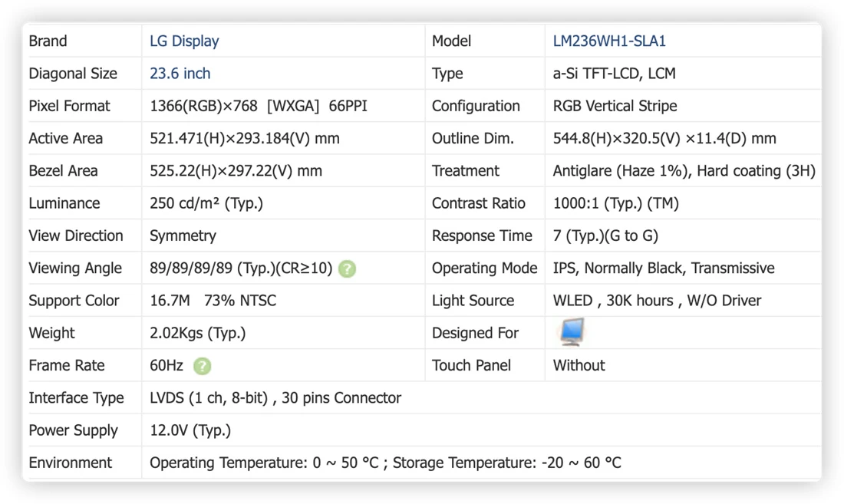Click the Touch Panel Without value
Viewport: 844px width, 504px height.
[579, 366]
